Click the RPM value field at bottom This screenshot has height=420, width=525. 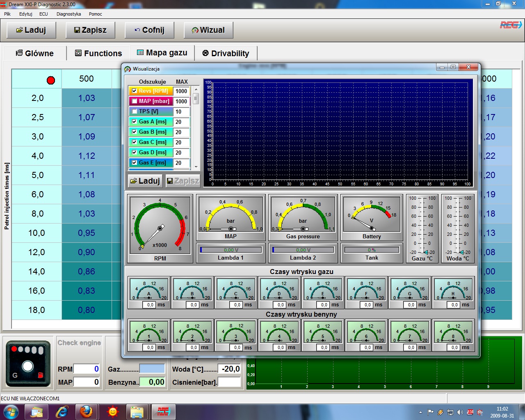[x=87, y=369]
